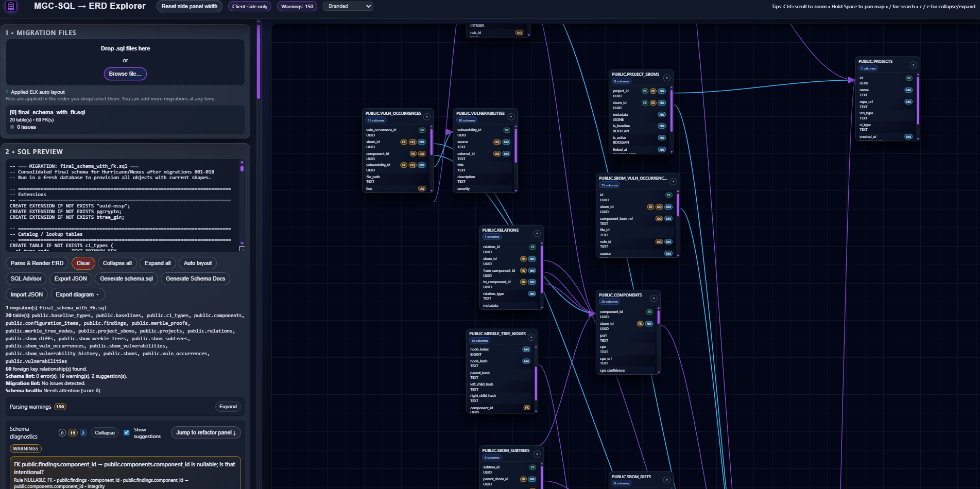This screenshot has height=489, width=980.
Task: Collapse the PUBLIC.VULNERABILITIES table
Action: pyautogui.click(x=511, y=117)
